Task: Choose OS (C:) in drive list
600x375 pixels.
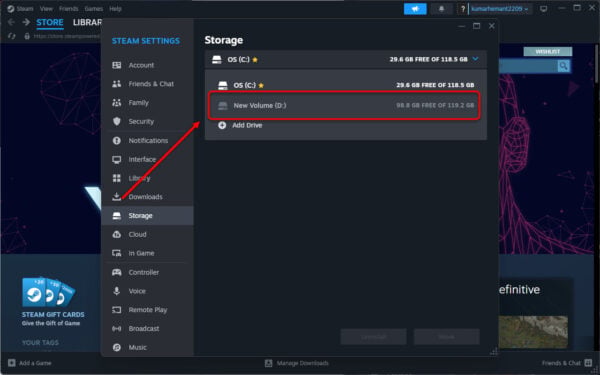Action: point(346,85)
